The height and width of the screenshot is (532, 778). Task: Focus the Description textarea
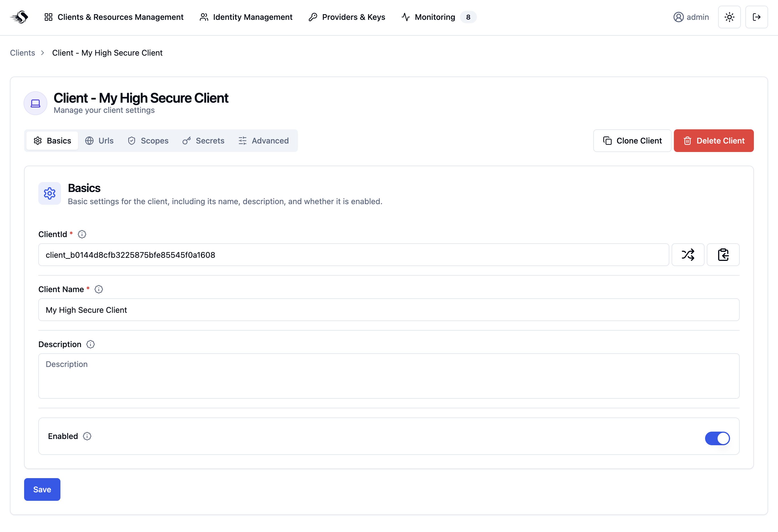tap(389, 376)
